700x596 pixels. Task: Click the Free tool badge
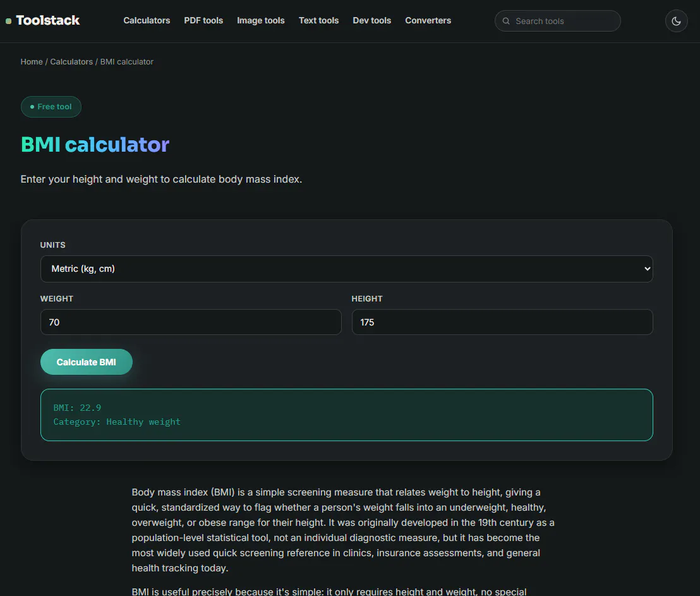click(x=51, y=107)
